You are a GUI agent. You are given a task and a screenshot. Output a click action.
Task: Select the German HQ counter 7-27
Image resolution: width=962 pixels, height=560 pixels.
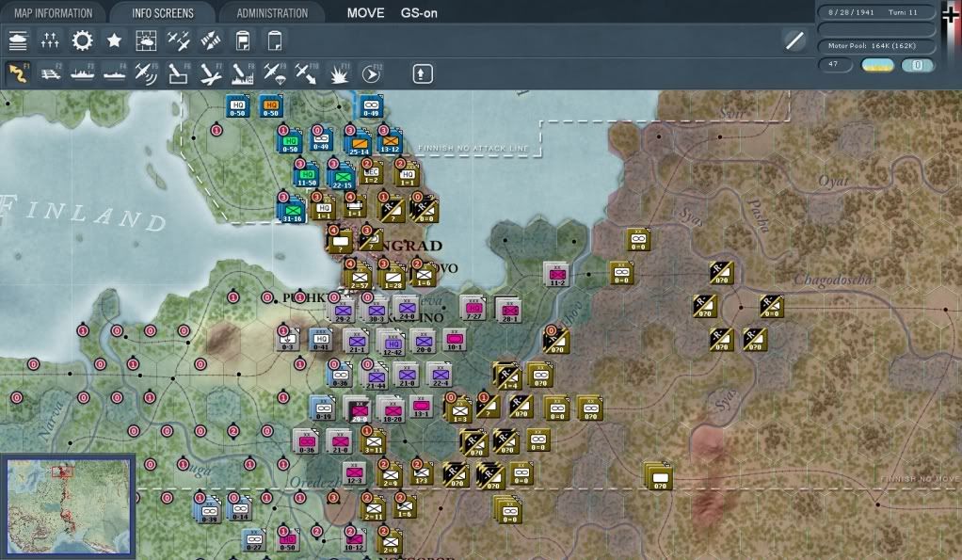click(473, 308)
